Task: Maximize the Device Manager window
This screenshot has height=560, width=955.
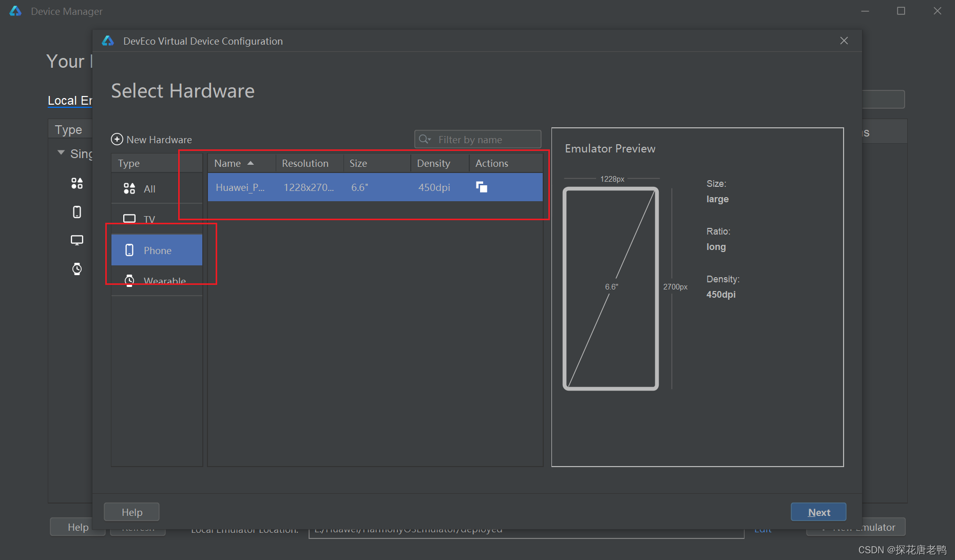Action: pyautogui.click(x=901, y=11)
